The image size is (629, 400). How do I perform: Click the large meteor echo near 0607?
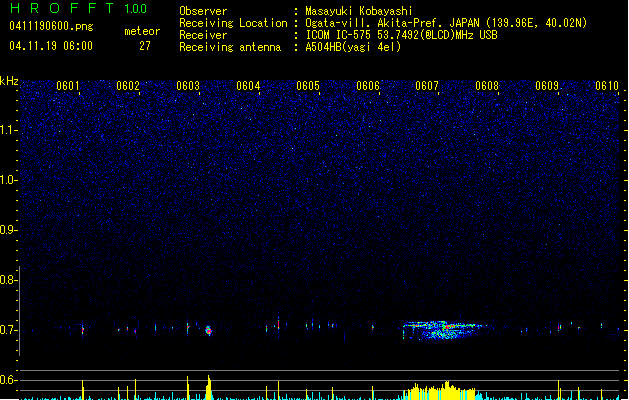click(x=443, y=330)
